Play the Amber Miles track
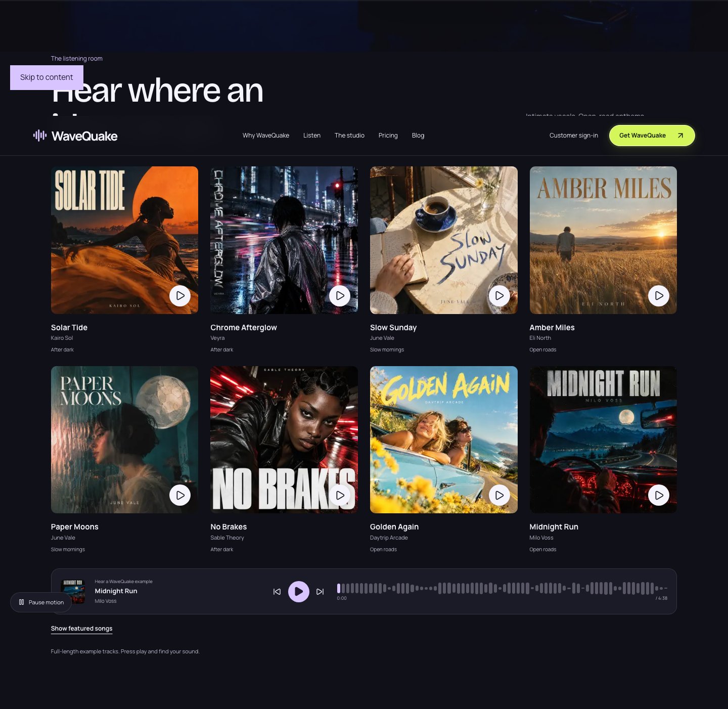 (x=659, y=296)
